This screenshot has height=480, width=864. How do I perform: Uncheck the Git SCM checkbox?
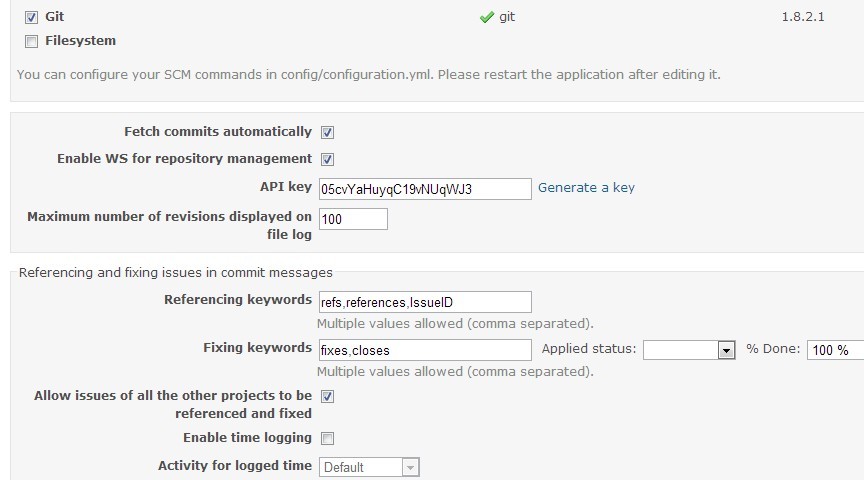31,17
